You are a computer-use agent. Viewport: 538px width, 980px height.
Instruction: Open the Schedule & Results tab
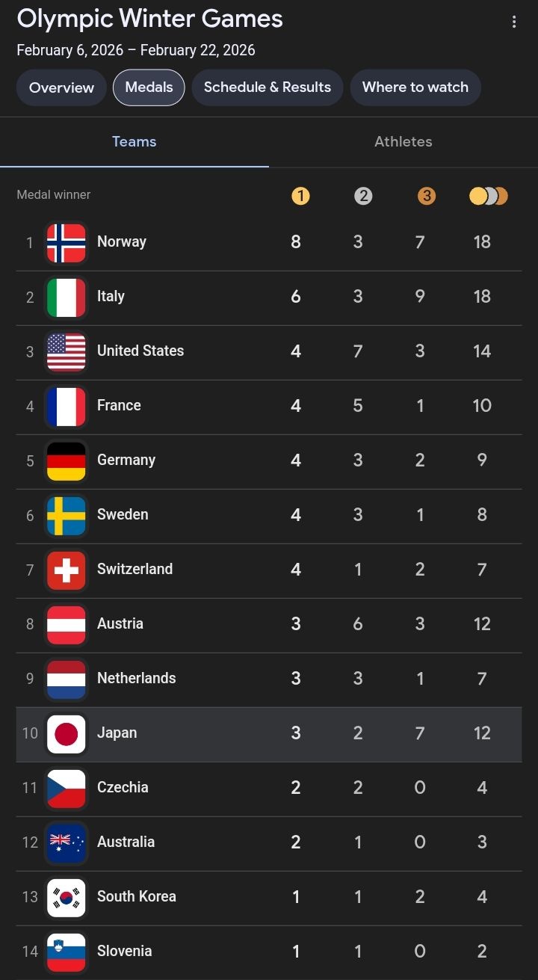click(x=268, y=87)
